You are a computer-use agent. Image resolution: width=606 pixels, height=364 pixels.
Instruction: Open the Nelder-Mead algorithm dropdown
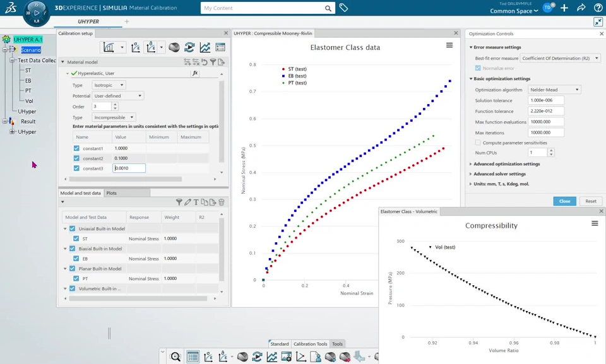(555, 90)
